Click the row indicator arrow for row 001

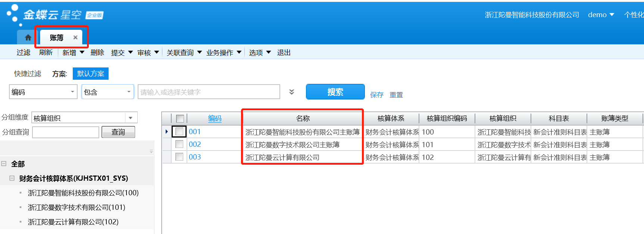point(166,132)
